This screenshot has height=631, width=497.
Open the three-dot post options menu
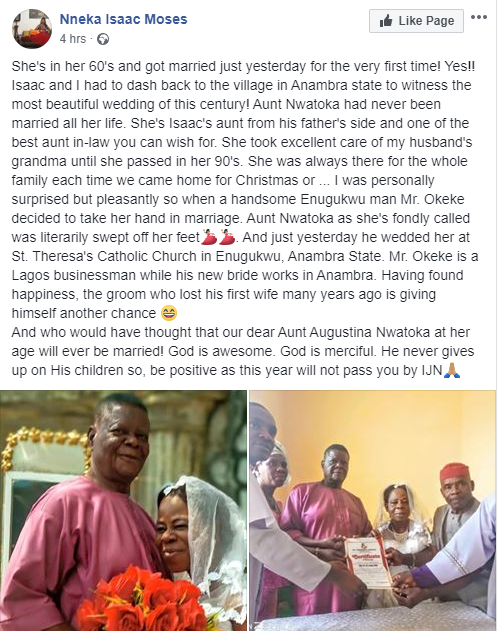click(x=479, y=17)
